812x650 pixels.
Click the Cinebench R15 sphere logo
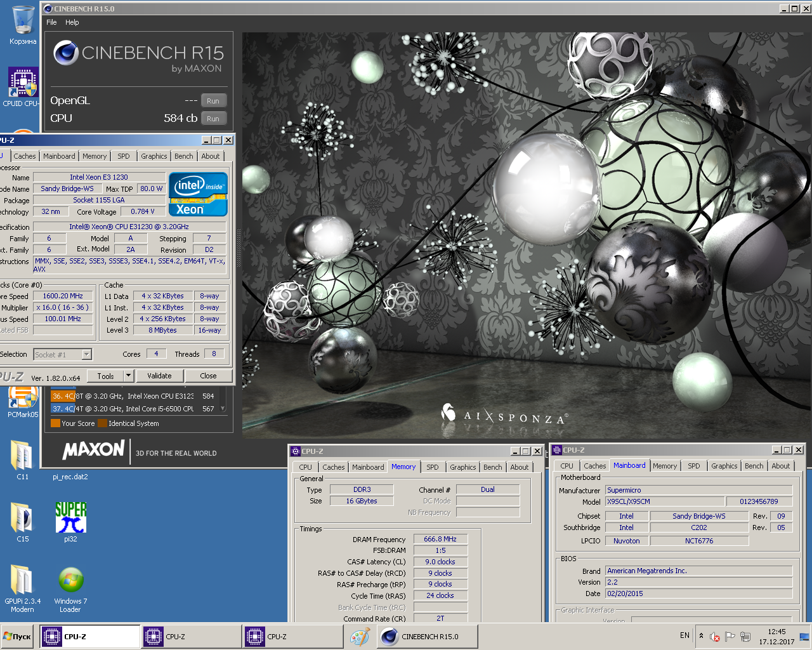click(x=66, y=53)
